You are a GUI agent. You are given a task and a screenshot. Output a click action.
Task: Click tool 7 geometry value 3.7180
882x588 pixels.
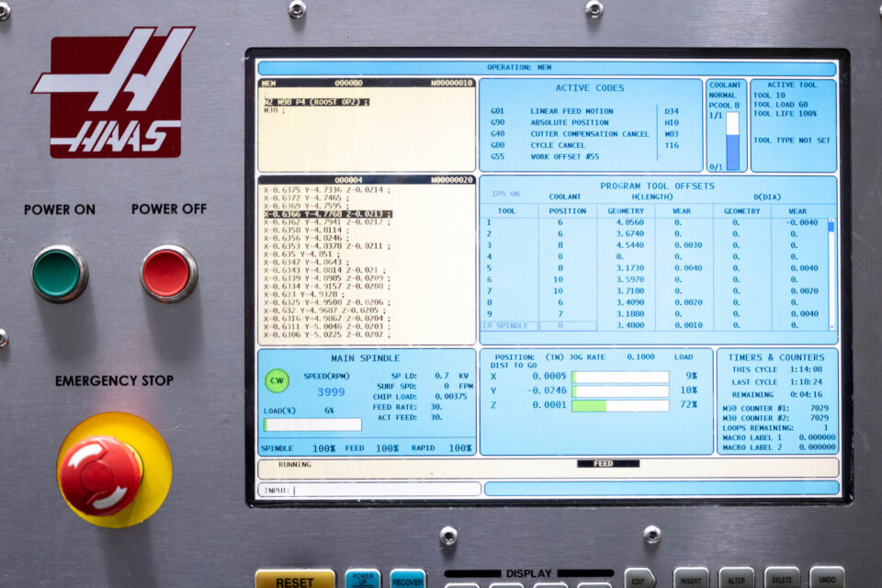(x=629, y=291)
